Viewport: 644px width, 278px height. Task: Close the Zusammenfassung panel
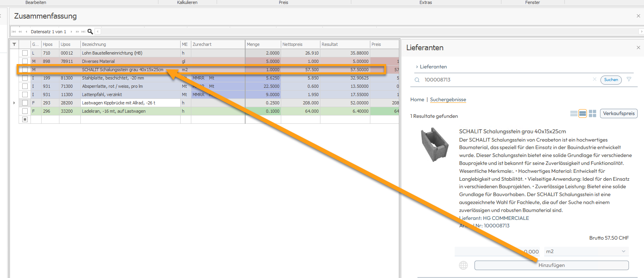[638, 16]
